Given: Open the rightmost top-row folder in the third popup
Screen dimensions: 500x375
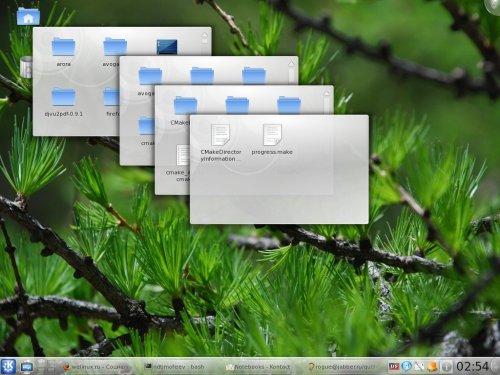Looking at the screenshot, I should tap(289, 105).
